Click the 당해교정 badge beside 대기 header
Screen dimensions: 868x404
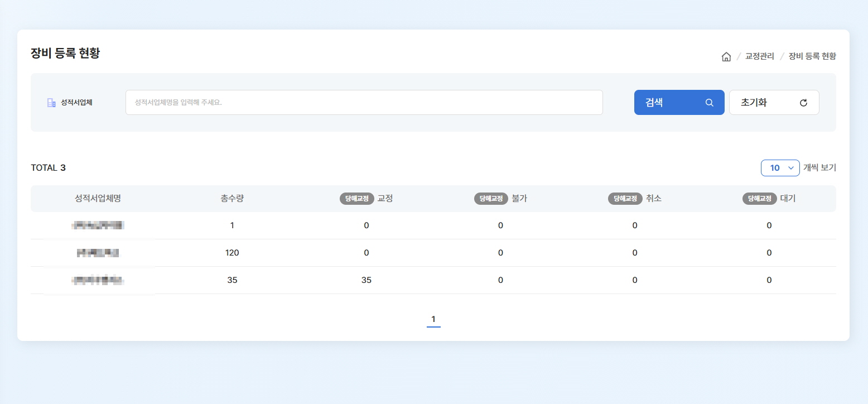click(x=759, y=199)
